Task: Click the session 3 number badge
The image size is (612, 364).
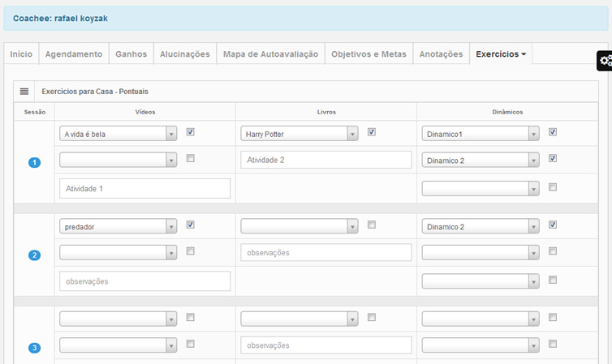Action: pos(34,348)
